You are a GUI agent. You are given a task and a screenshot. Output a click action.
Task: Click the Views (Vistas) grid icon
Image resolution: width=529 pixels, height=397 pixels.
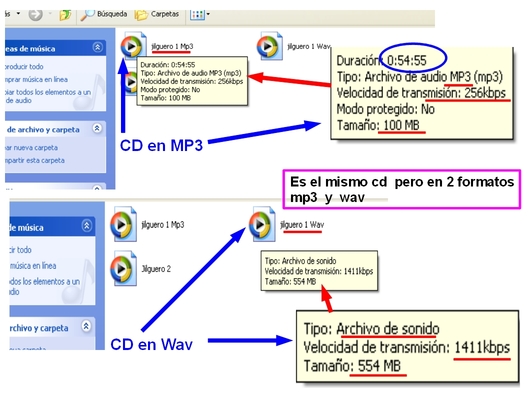(198, 15)
